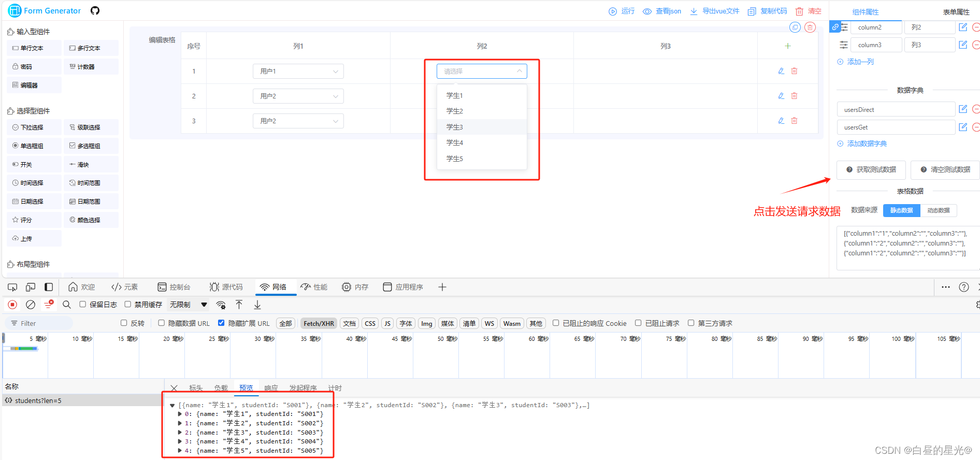
Task: Add 上传 upload component from sidebar
Action: pos(34,239)
